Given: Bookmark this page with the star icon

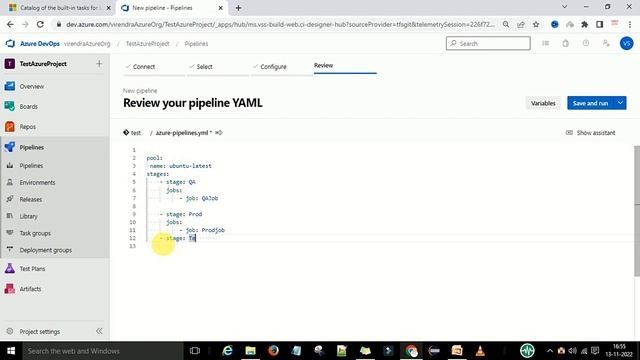Looking at the screenshot, I should (536, 24).
